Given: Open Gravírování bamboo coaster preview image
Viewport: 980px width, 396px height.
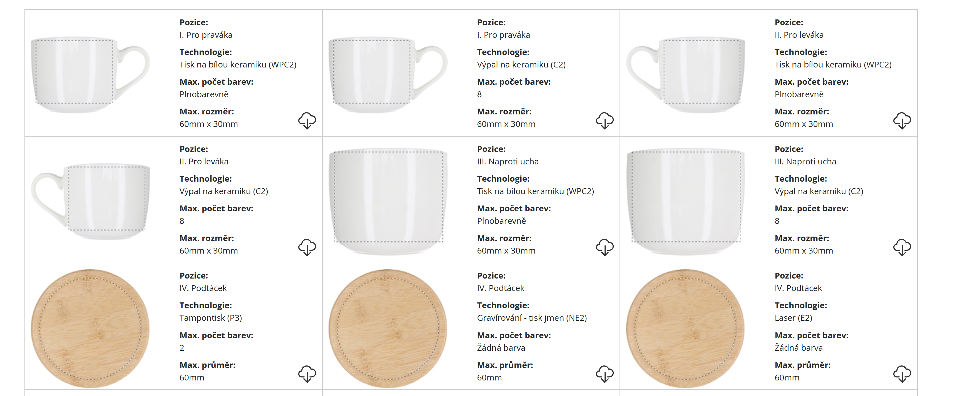Looking at the screenshot, I should pyautogui.click(x=388, y=328).
